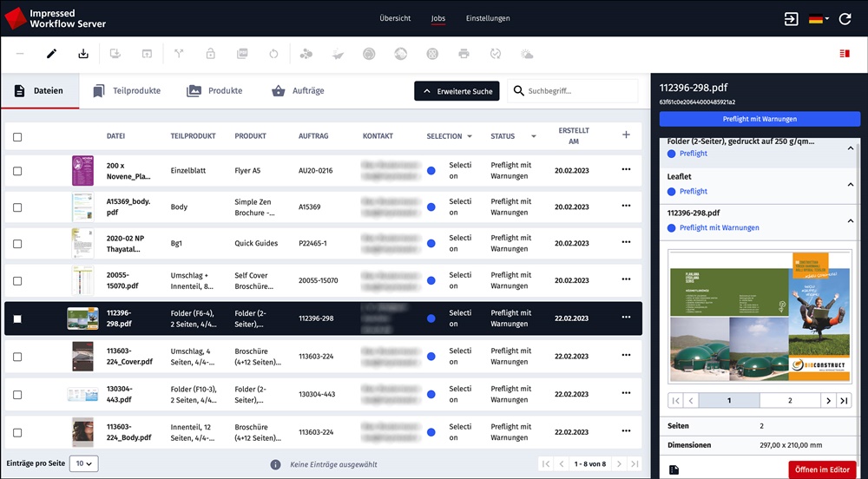Click the large brochure preview image
868x479 pixels.
click(x=759, y=317)
